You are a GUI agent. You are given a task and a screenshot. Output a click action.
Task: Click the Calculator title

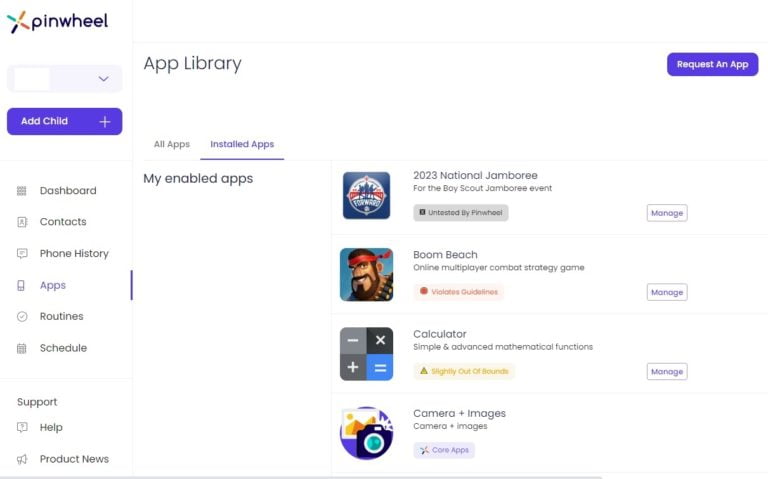coord(440,334)
